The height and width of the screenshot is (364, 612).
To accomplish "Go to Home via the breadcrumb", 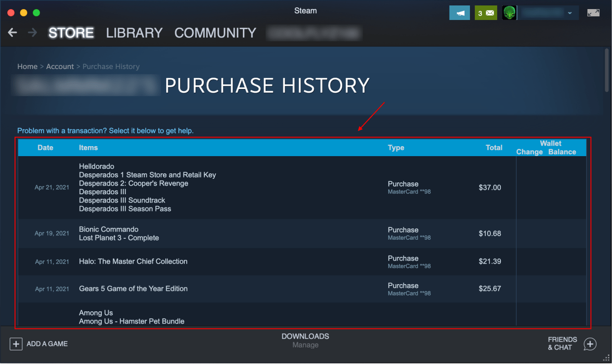I will (27, 66).
